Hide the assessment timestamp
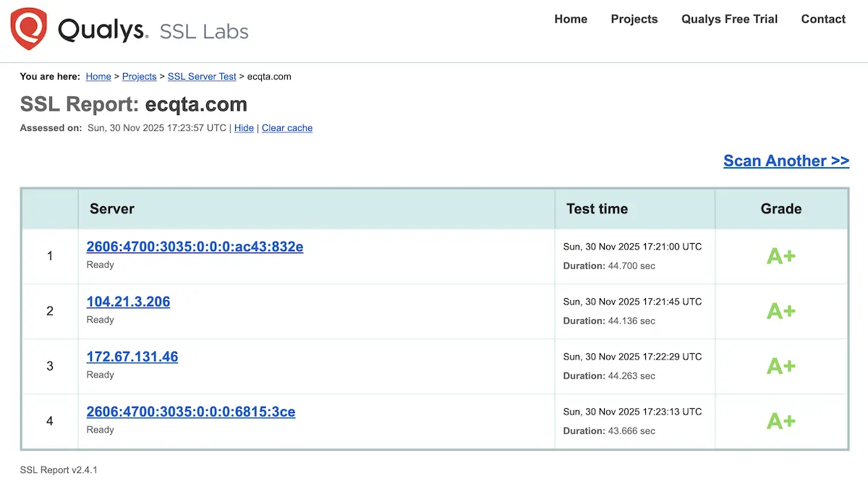 click(244, 127)
